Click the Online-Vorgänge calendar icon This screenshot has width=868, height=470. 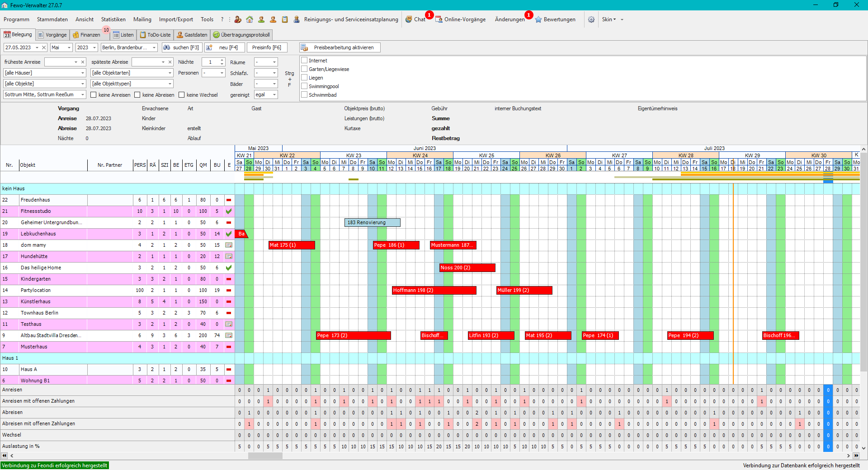coord(439,19)
